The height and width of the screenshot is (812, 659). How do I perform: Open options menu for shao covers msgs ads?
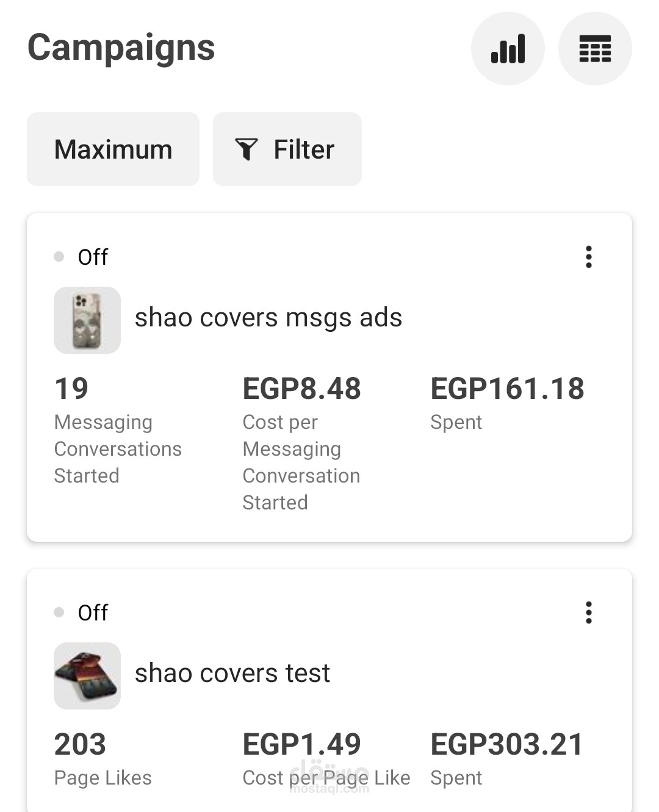[588, 257]
